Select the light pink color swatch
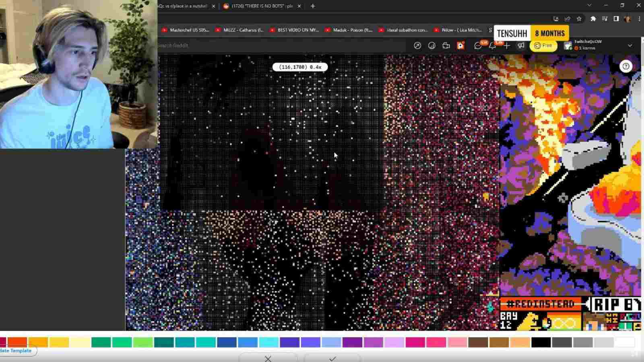 pos(457,342)
